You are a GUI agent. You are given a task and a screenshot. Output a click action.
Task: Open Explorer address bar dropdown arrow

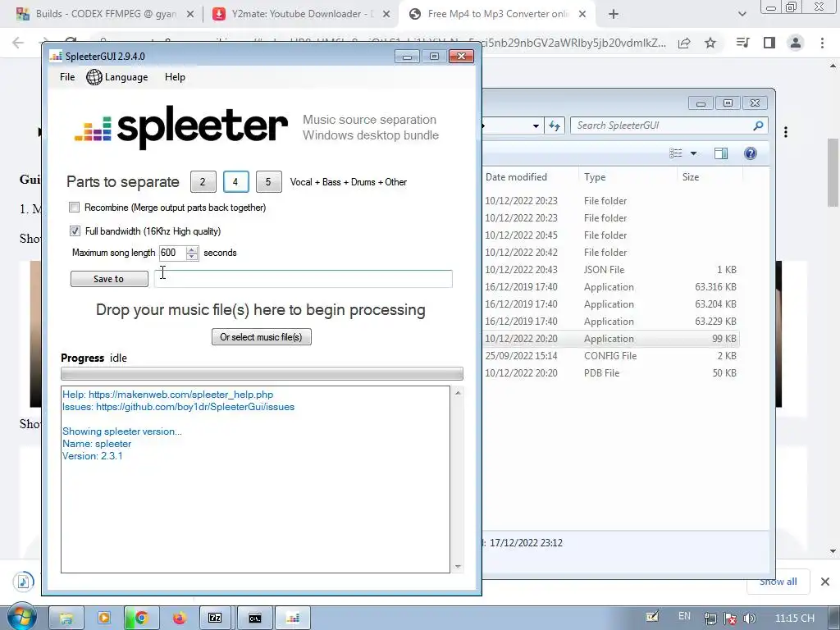pyautogui.click(x=536, y=126)
